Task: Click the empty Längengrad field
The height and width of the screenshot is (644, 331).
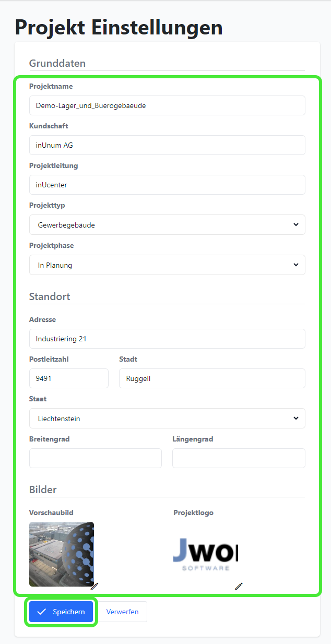Action: (x=239, y=458)
